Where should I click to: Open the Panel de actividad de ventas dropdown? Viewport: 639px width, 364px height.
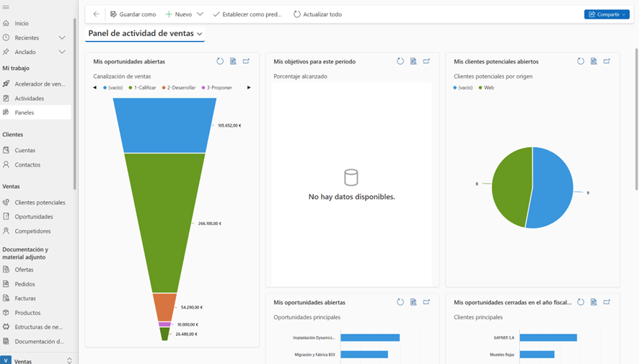pyautogui.click(x=199, y=34)
